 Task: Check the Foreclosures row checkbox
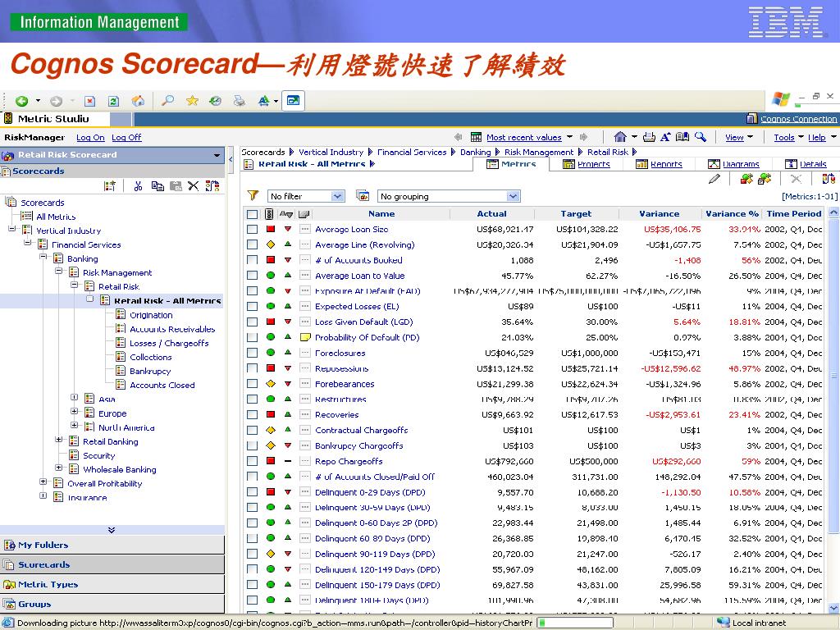pos(253,353)
